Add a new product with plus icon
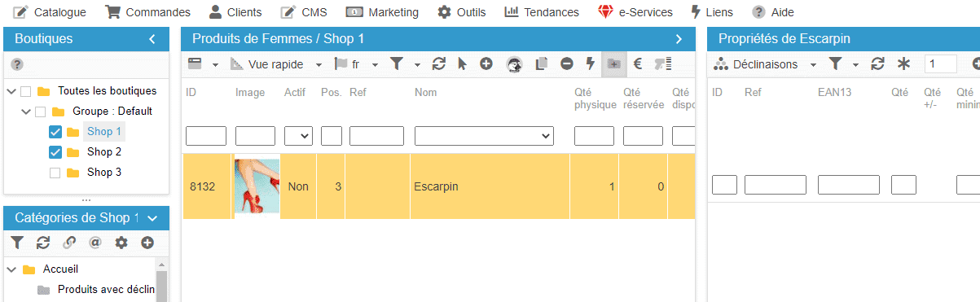Image resolution: width=980 pixels, height=302 pixels. [486, 63]
